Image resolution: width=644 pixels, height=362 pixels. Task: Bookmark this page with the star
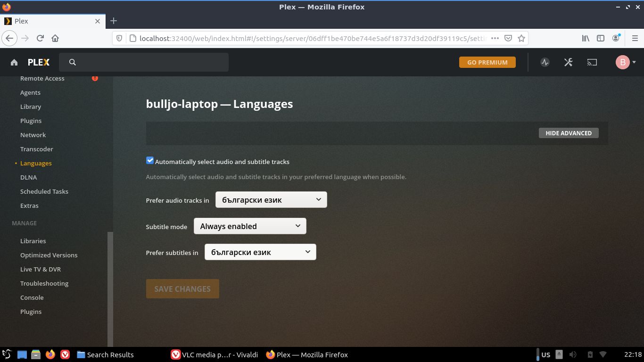tap(521, 38)
